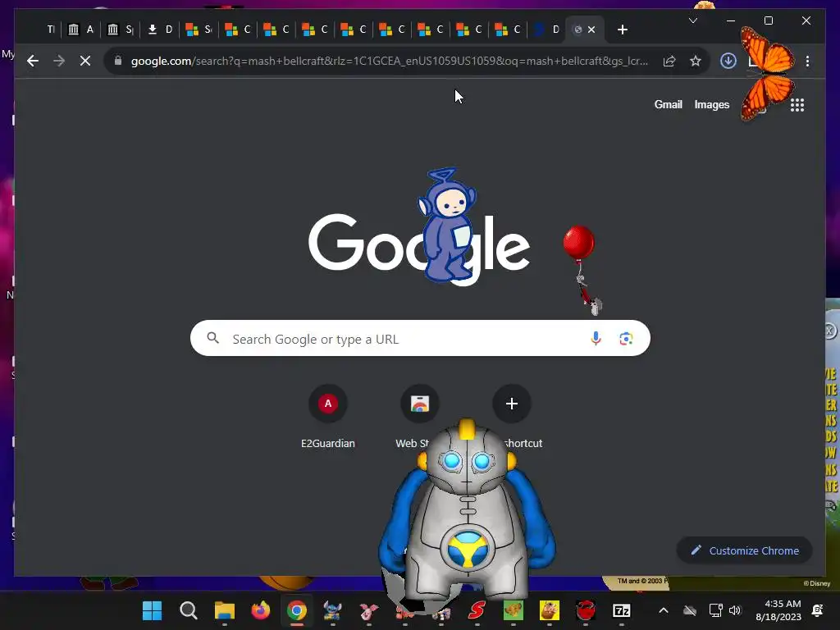840x630 pixels.
Task: Open the Windows Start menu
Action: pyautogui.click(x=152, y=610)
